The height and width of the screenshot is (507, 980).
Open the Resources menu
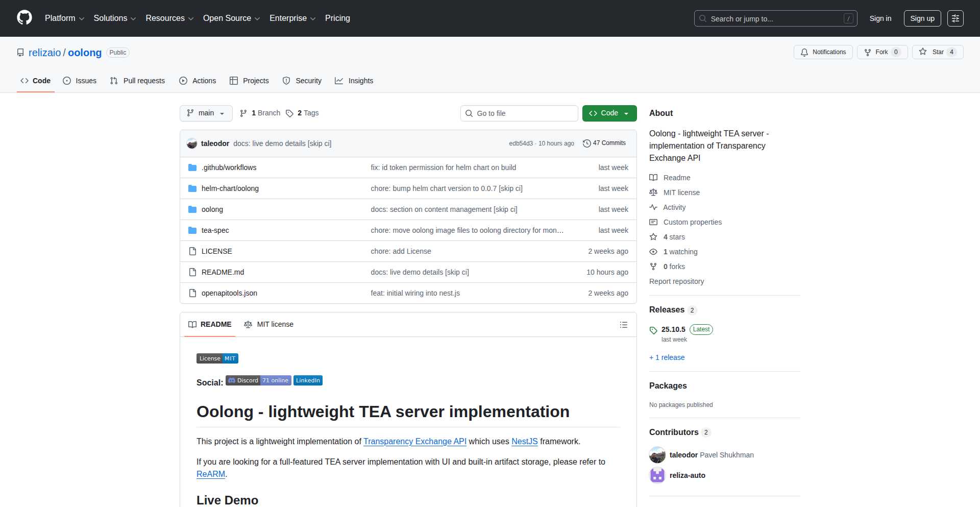(x=169, y=18)
